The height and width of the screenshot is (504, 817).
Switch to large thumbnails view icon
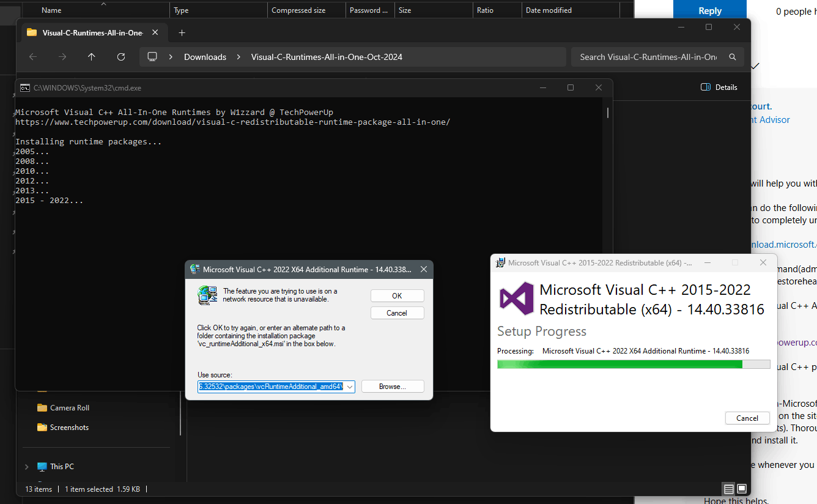pos(741,489)
